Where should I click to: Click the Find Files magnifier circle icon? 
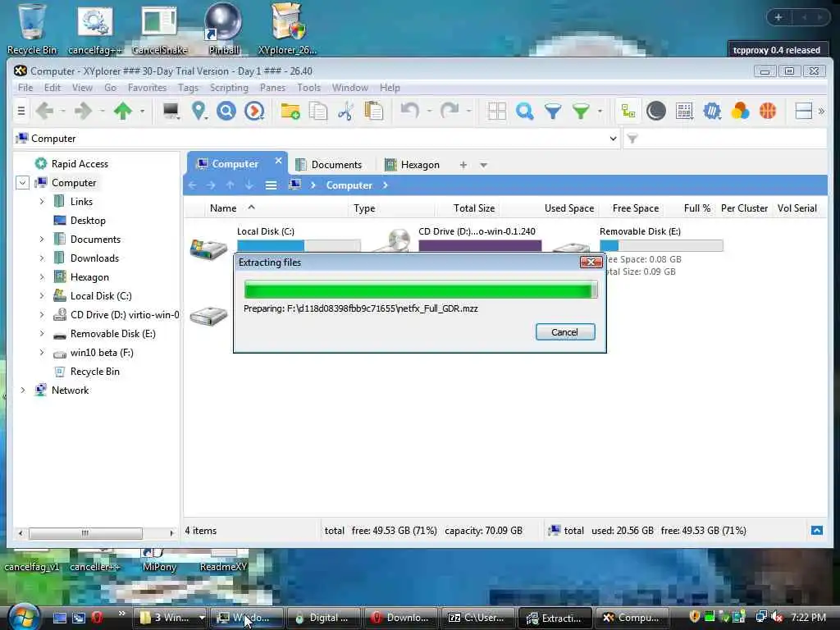(x=226, y=111)
